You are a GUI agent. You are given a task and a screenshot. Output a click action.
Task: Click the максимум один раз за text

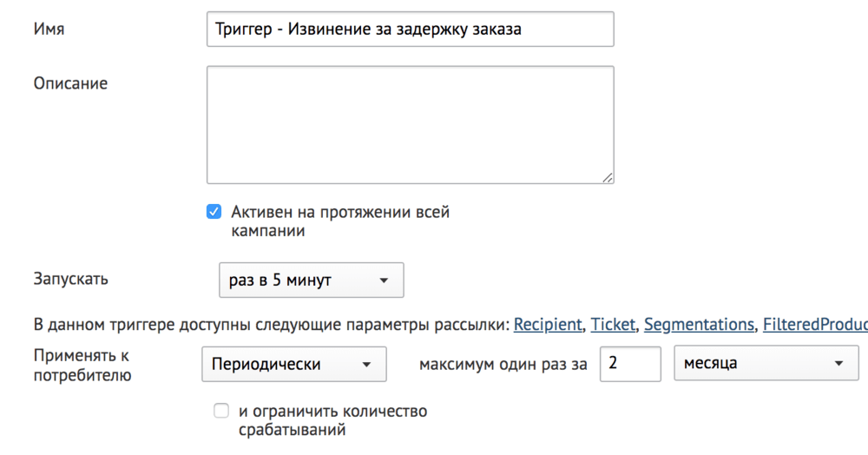[x=503, y=364]
